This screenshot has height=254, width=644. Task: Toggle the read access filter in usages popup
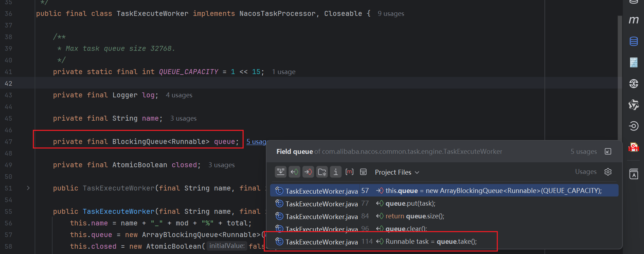tap(294, 172)
